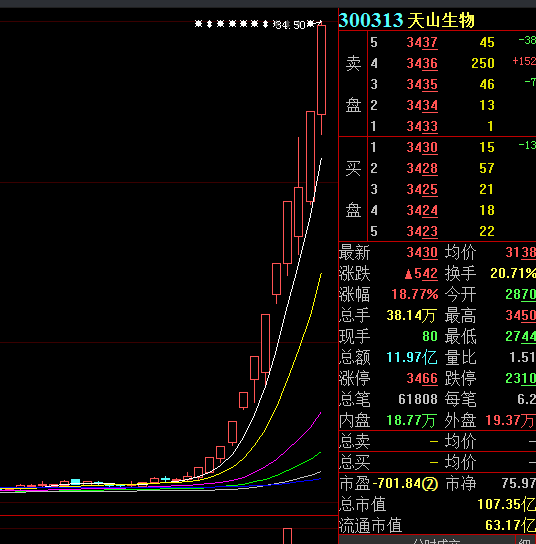Click the 内盘 value 18.77万
The height and width of the screenshot is (544, 536).
(411, 420)
